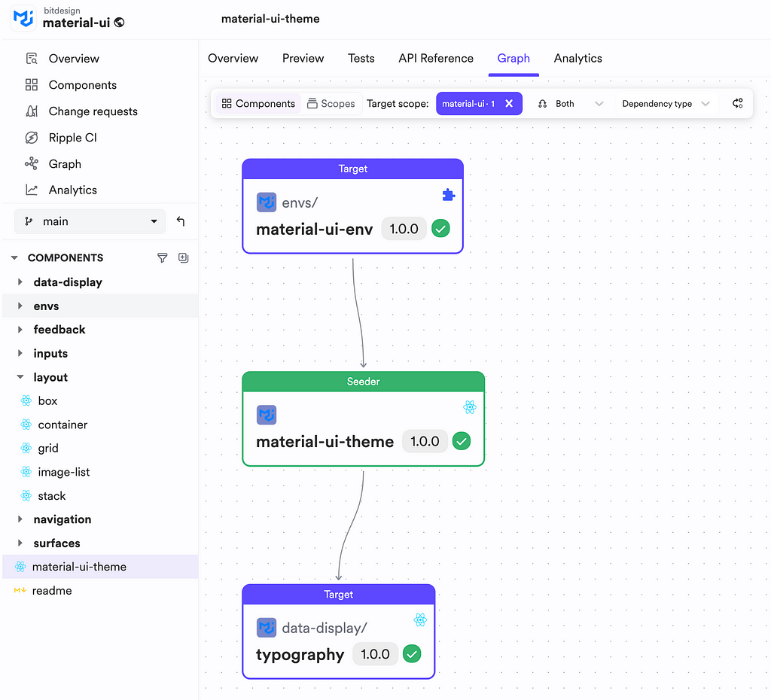This screenshot has width=771, height=700.
Task: Open Ripple CI in the sidebar
Action: coord(72,138)
